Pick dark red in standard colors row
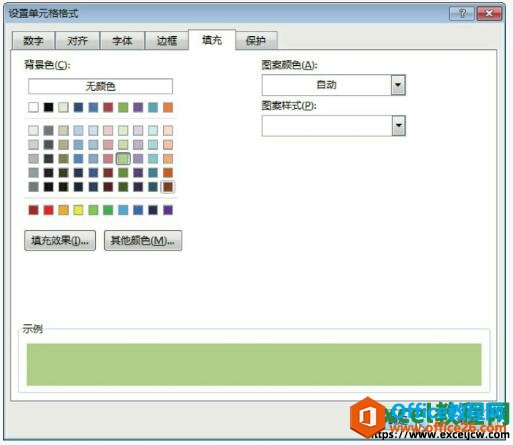The height and width of the screenshot is (445, 513). 33,210
